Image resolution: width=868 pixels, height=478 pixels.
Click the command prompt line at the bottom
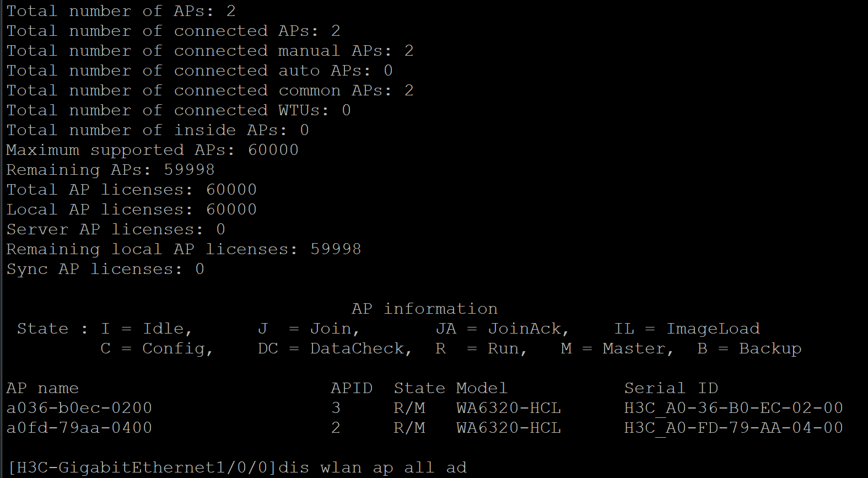[237, 468]
